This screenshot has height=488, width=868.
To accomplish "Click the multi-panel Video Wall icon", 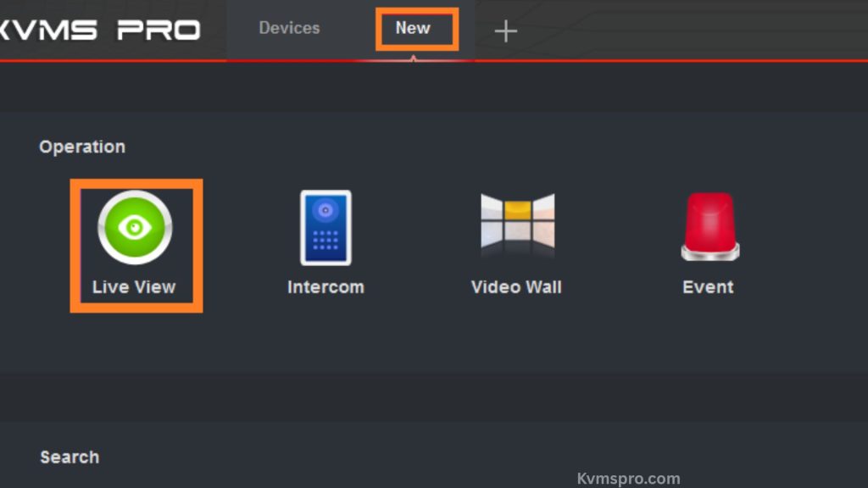I will (x=516, y=226).
